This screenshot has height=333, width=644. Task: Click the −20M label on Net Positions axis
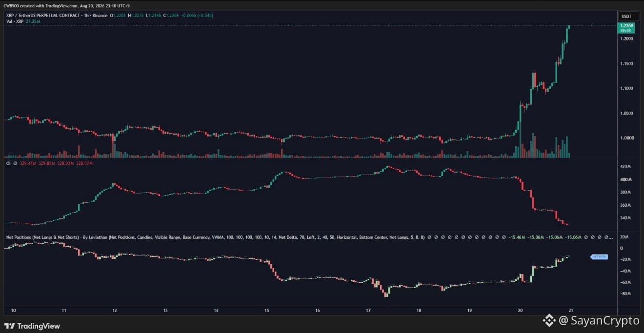click(x=625, y=259)
